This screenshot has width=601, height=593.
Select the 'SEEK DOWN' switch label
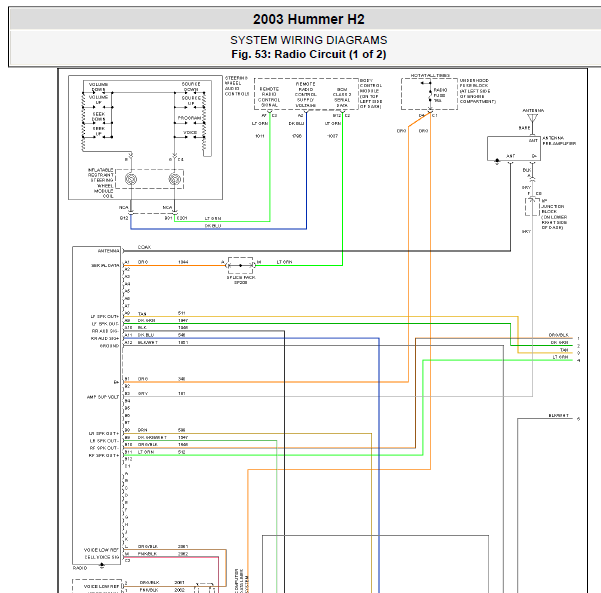pyautogui.click(x=99, y=117)
